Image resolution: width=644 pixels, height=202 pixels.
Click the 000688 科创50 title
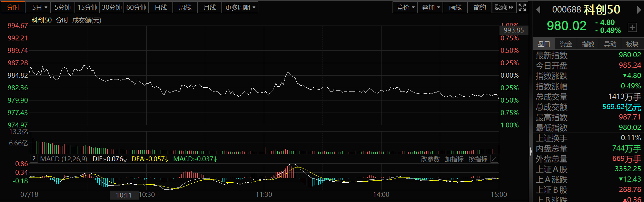point(586,10)
